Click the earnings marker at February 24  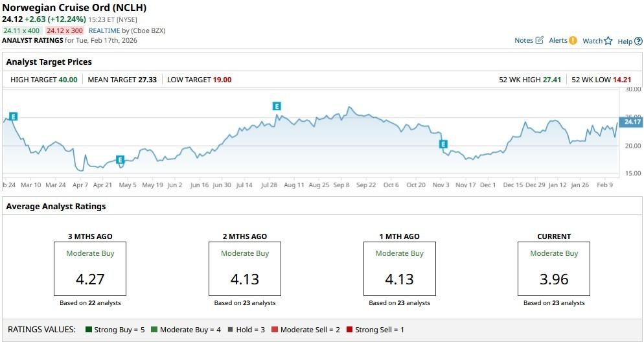point(13,117)
